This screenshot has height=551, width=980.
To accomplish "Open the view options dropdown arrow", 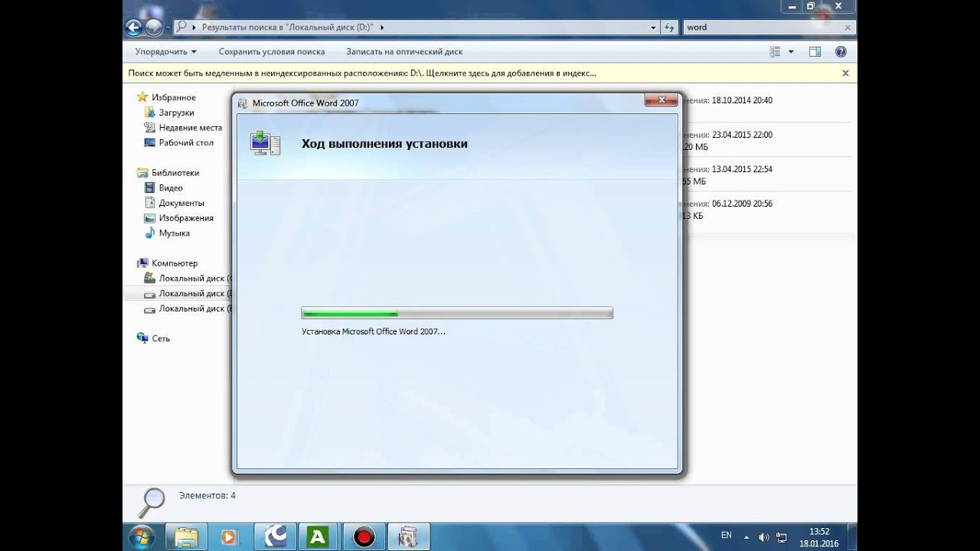I will click(x=792, y=51).
